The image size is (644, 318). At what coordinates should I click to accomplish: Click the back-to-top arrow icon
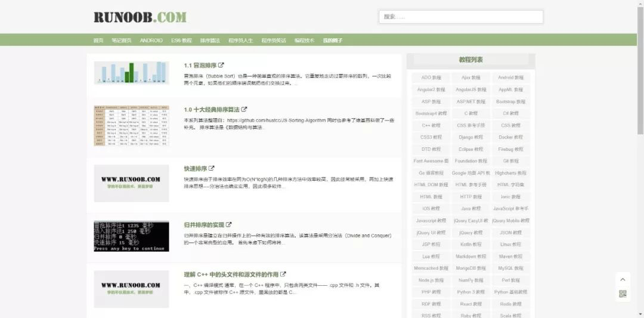[x=623, y=279]
